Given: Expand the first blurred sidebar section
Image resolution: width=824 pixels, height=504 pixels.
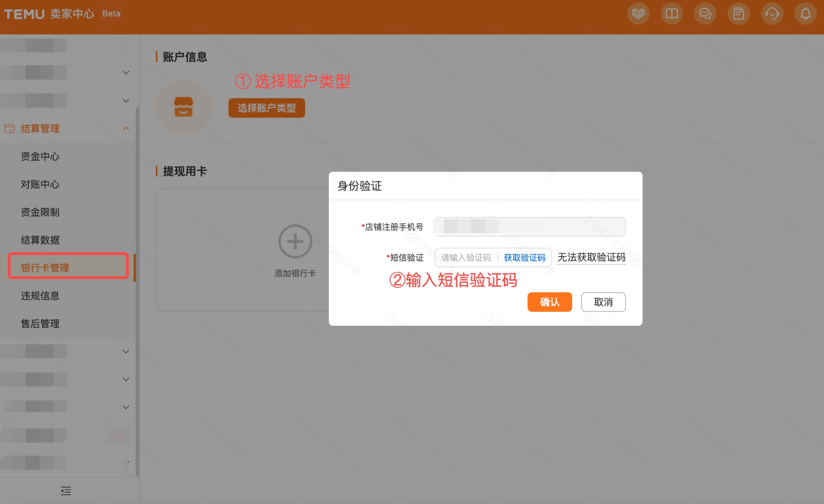Looking at the screenshot, I should coord(126,72).
